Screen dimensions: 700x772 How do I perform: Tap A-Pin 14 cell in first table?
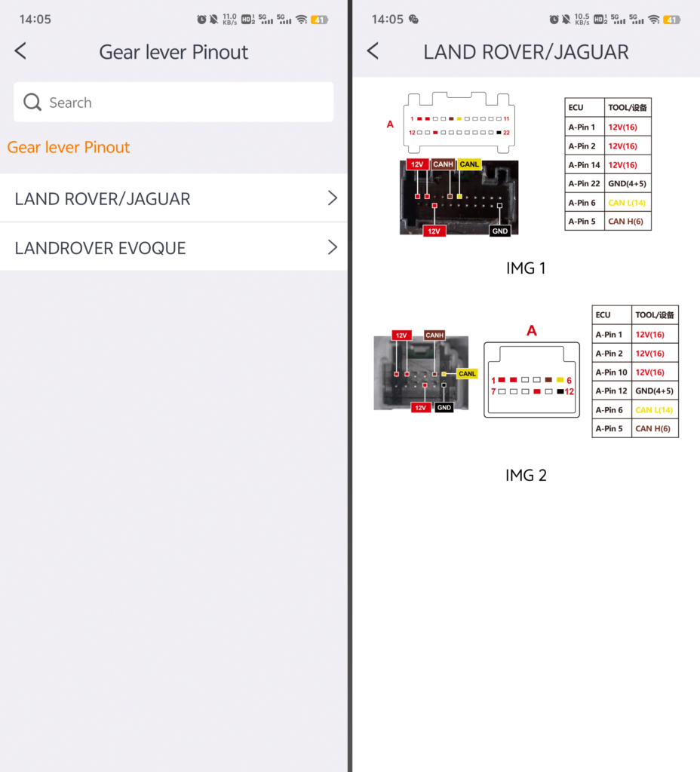pos(585,165)
